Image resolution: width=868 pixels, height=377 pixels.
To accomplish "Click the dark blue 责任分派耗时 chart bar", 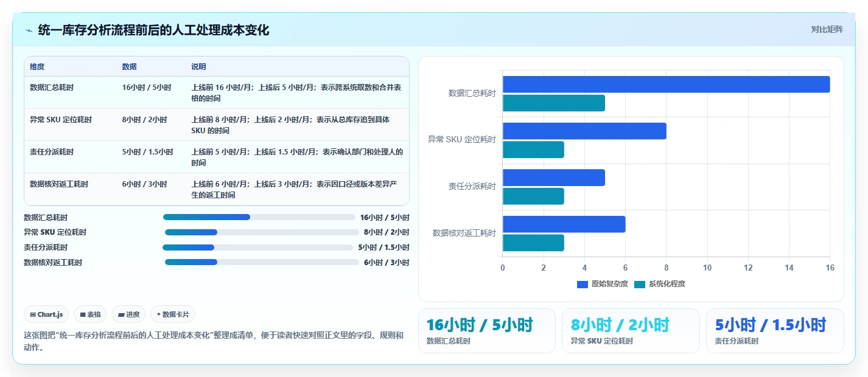I will 554,178.
